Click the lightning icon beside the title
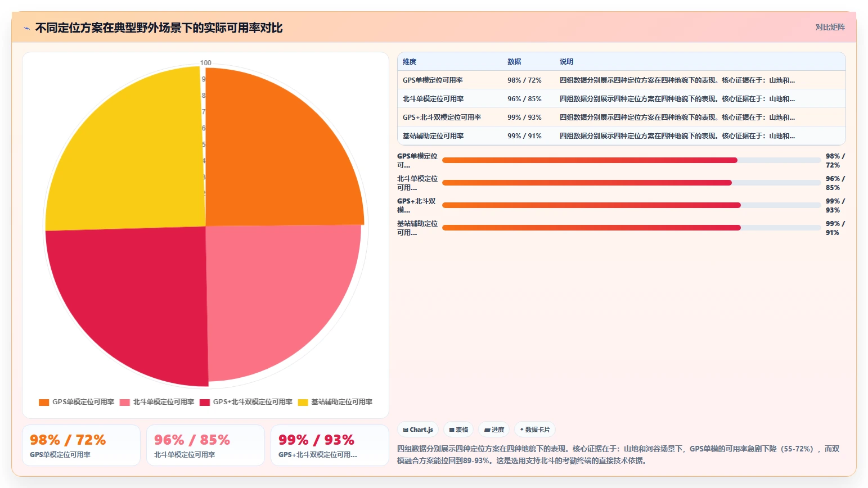Viewport: 868px width, 488px height. 26,28
